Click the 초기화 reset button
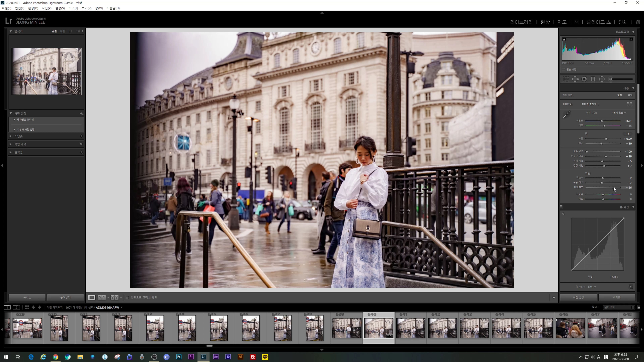This screenshot has width=644, height=362. 617,297
